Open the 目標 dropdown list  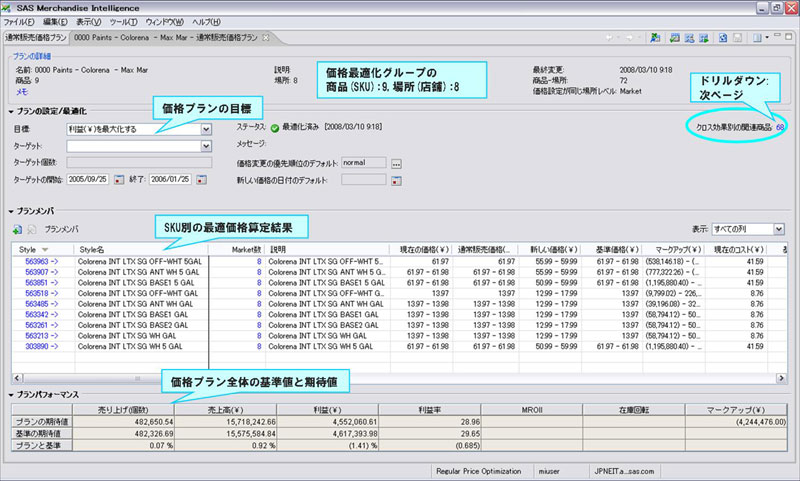(206, 130)
